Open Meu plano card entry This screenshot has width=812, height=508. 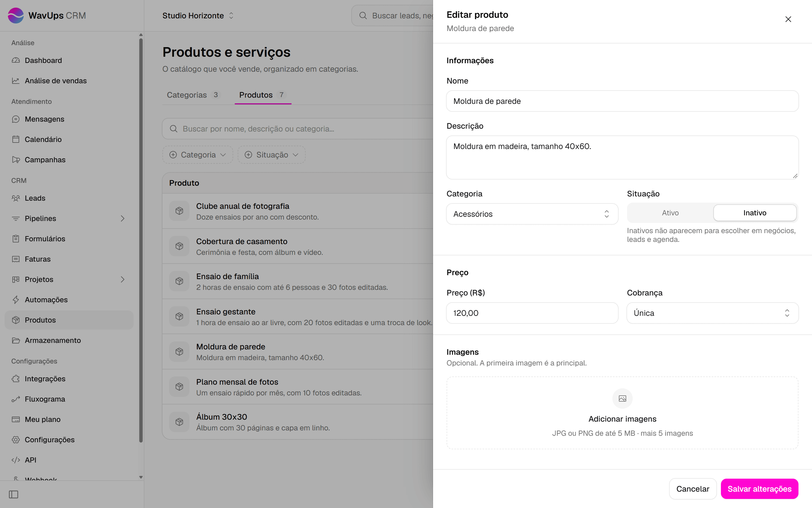pyautogui.click(x=69, y=419)
